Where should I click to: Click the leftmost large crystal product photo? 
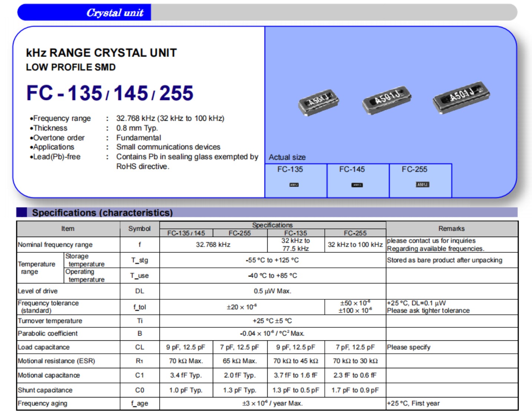[x=318, y=101]
